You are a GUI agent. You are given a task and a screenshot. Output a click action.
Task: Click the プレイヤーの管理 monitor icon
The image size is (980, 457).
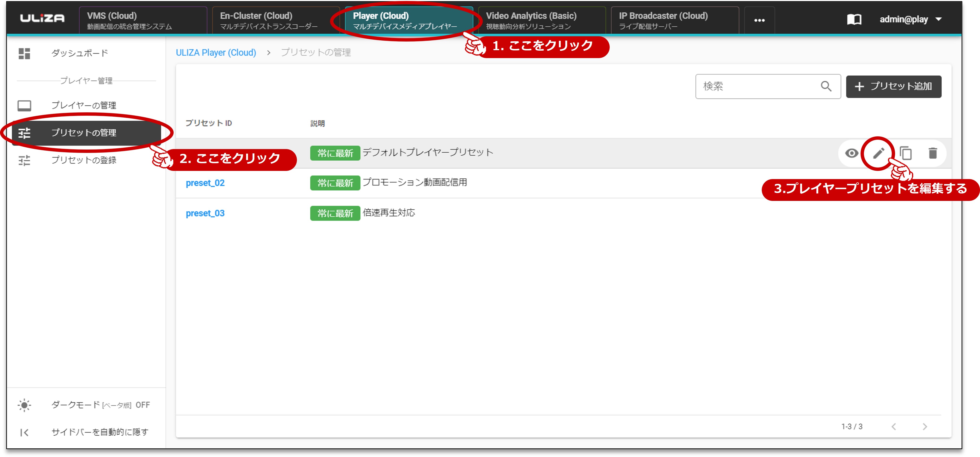click(24, 106)
